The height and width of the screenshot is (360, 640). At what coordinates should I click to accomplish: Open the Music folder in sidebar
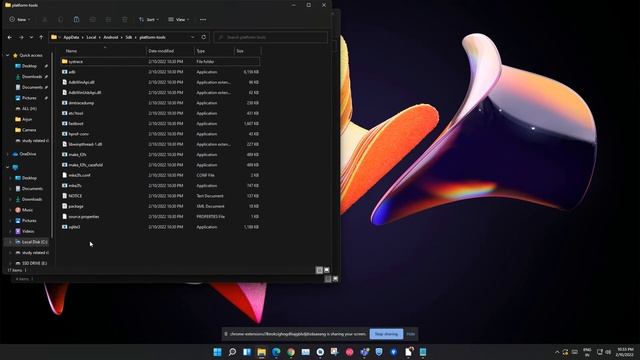pyautogui.click(x=27, y=210)
